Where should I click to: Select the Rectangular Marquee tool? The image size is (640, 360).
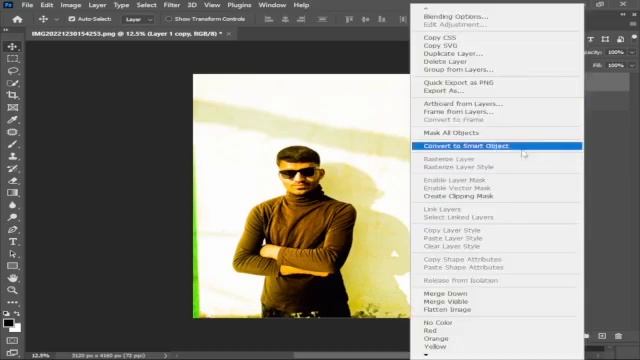click(12, 59)
